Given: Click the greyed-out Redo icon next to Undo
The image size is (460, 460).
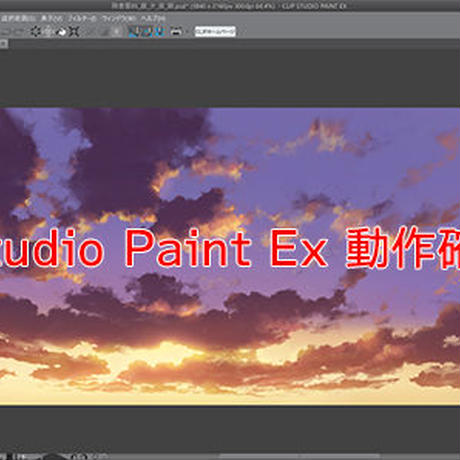Looking at the screenshot, I should point(19,32).
